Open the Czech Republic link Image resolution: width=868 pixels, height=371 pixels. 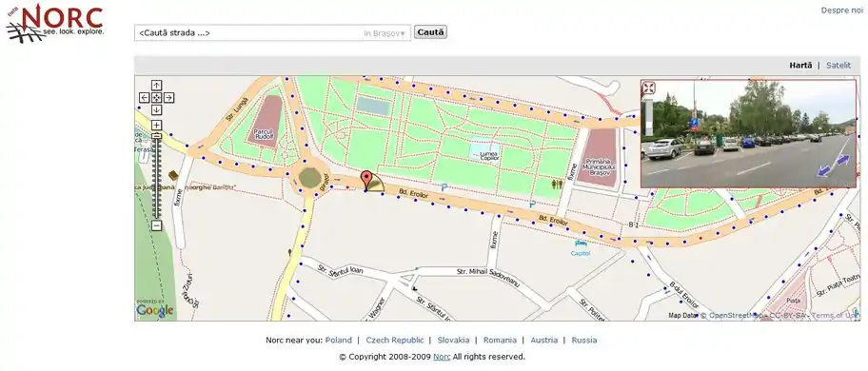tap(395, 340)
